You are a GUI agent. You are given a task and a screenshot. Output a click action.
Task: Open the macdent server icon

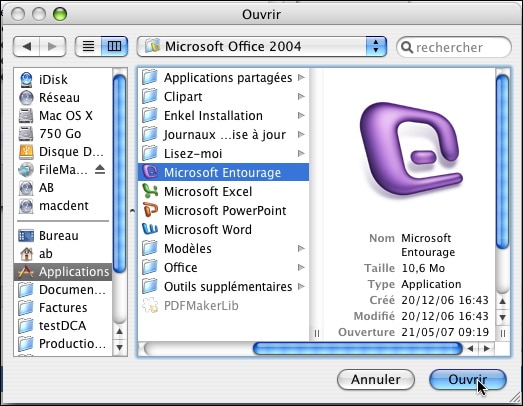(26, 206)
